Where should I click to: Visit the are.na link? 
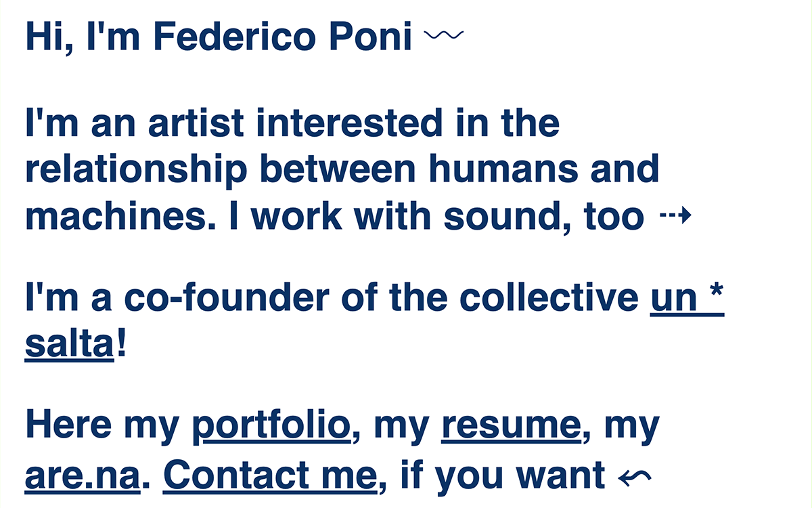[82, 476]
